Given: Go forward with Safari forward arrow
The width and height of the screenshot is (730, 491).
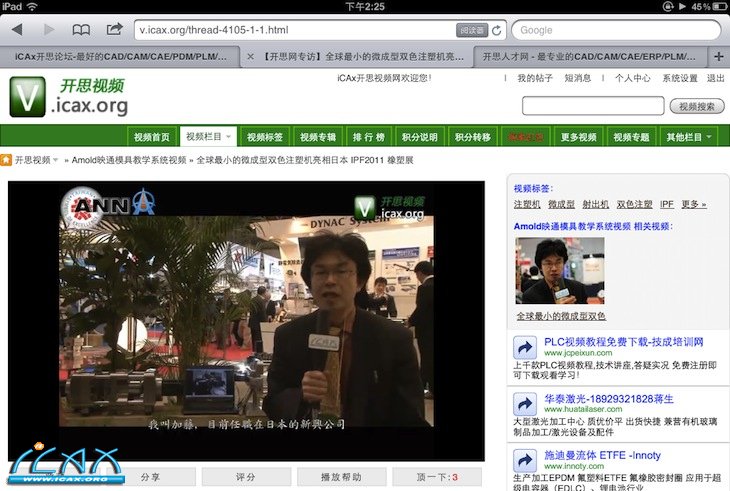Looking at the screenshot, I should point(48,30).
